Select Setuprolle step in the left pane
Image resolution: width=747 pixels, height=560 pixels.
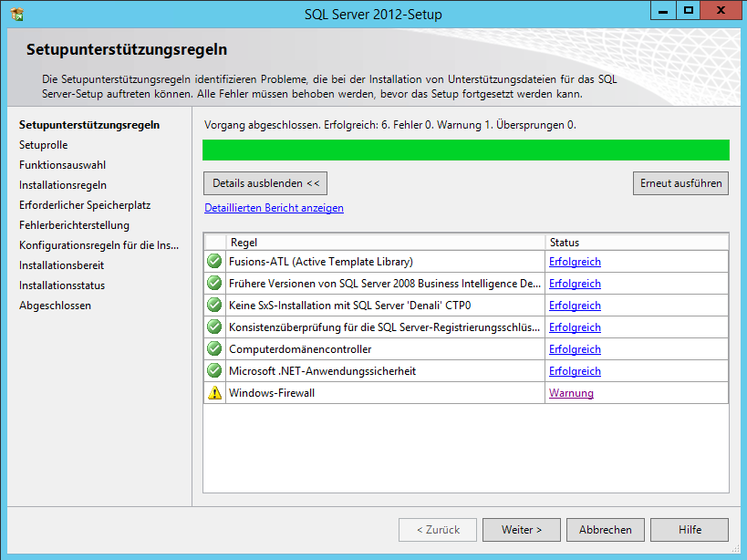(x=43, y=145)
